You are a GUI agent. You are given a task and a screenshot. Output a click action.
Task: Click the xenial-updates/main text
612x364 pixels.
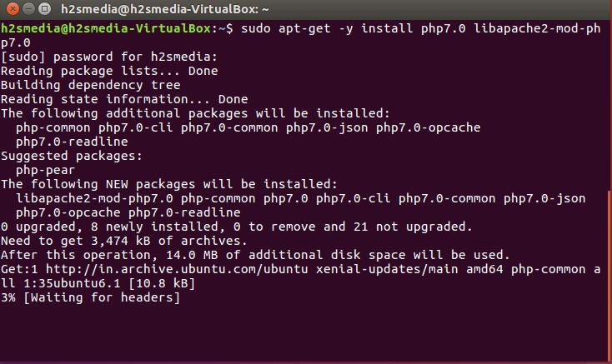387,269
